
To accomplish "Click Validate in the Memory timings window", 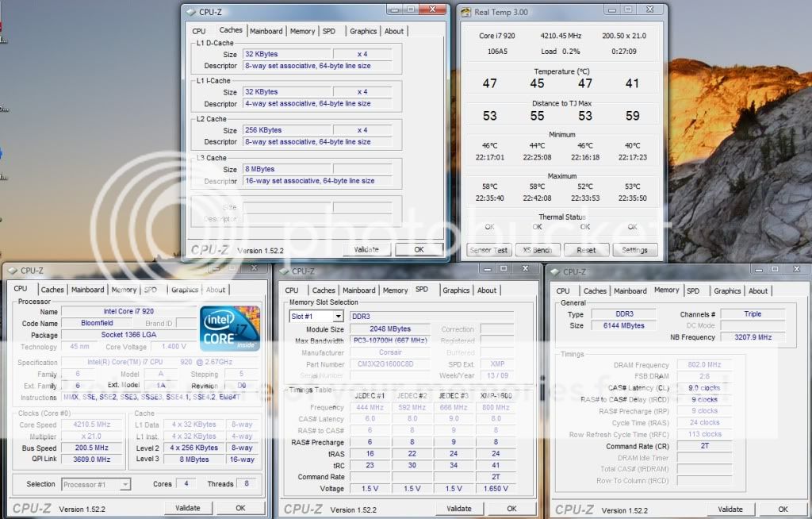I will click(x=730, y=509).
